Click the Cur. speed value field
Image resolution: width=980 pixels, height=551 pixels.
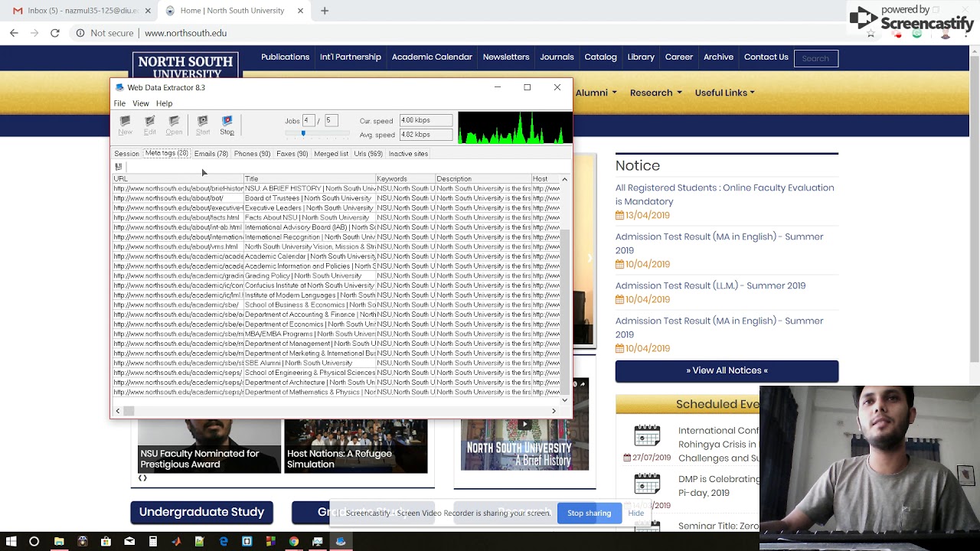(426, 120)
